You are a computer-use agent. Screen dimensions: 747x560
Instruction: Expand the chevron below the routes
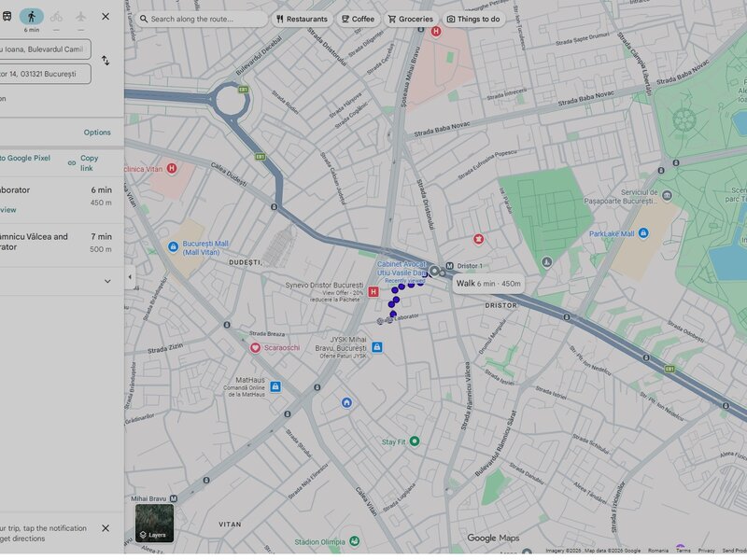click(x=107, y=282)
